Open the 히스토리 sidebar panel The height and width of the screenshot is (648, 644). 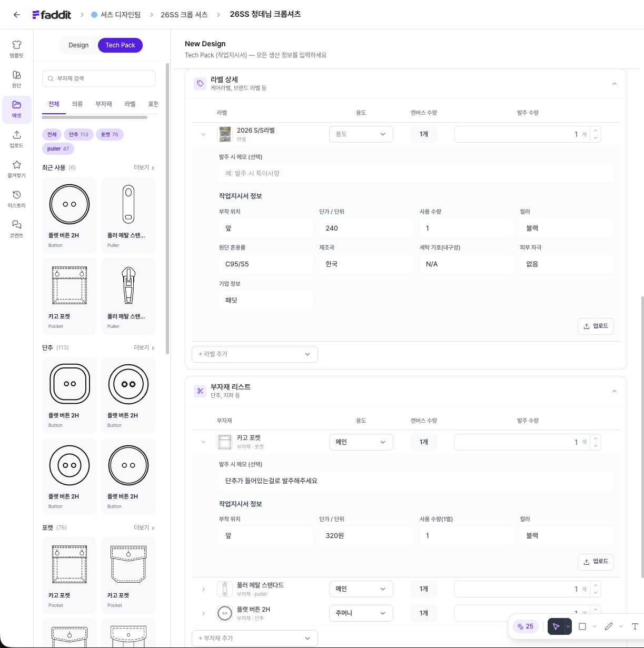pyautogui.click(x=17, y=198)
